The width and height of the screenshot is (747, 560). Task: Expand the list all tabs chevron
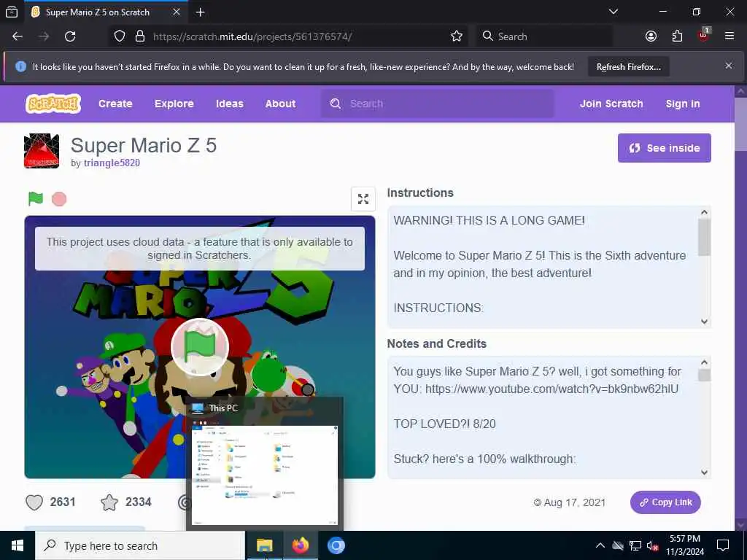point(614,12)
